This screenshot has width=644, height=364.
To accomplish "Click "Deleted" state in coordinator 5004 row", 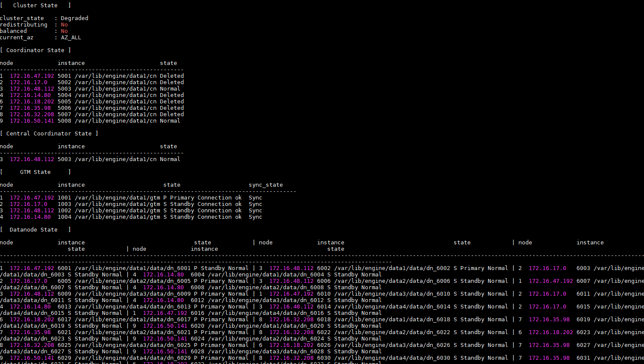I will click(x=172, y=95).
